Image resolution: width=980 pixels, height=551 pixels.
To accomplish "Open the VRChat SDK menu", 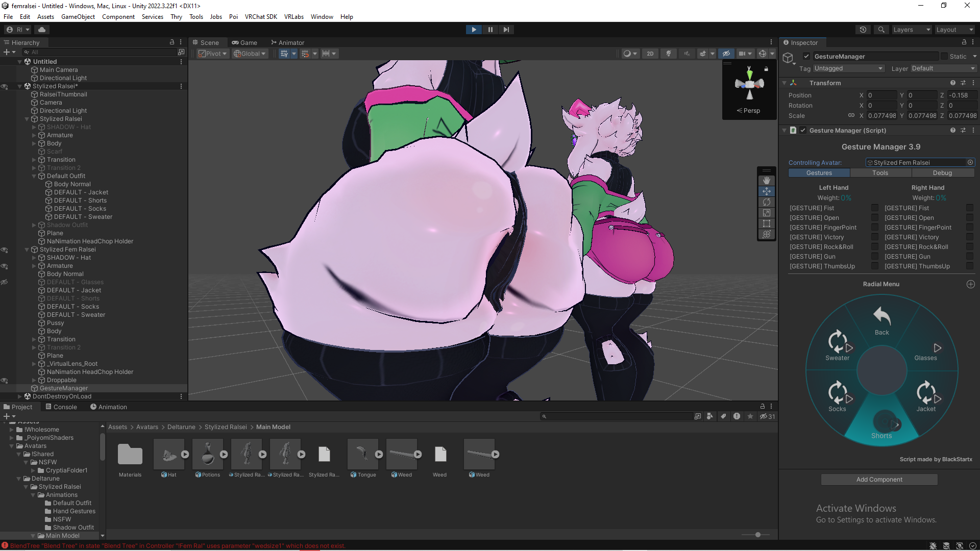I will tap(261, 17).
